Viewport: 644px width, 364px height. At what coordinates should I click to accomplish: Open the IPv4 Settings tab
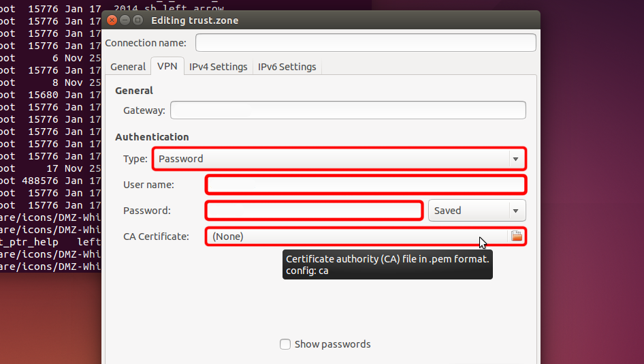[x=218, y=67]
